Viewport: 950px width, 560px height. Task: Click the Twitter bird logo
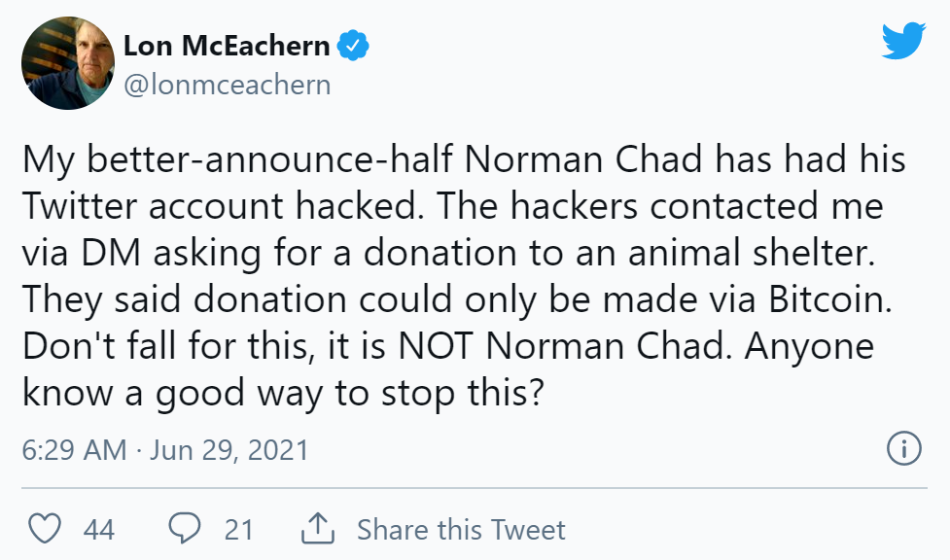(904, 41)
